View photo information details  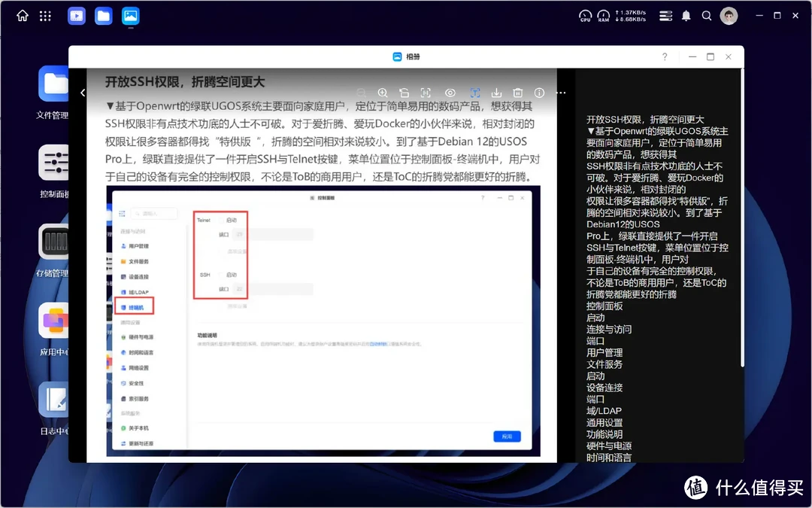pos(538,92)
